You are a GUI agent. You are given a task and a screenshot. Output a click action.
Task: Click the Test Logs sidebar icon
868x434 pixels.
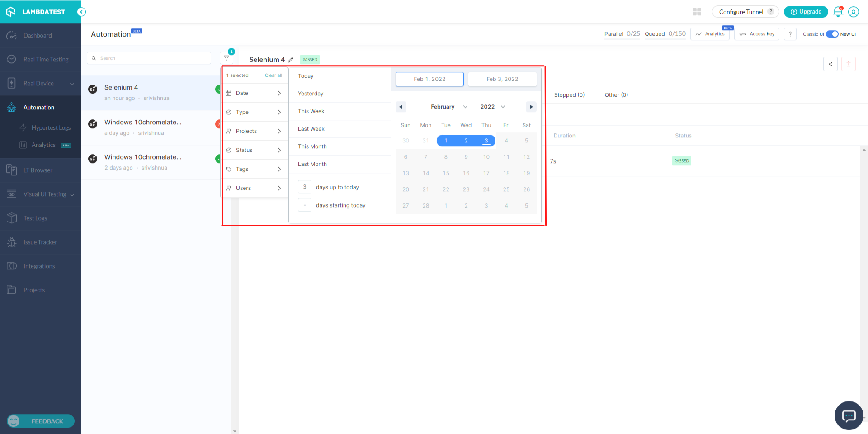tap(12, 218)
